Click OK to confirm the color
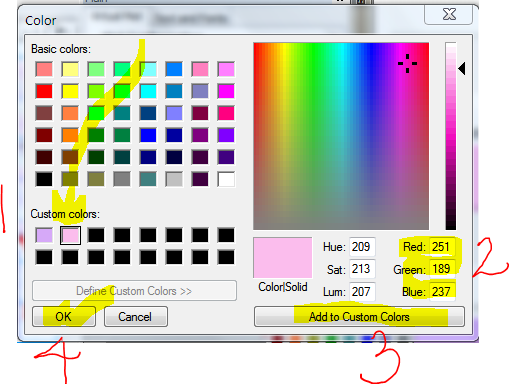The width and height of the screenshot is (509, 384). coord(64,317)
